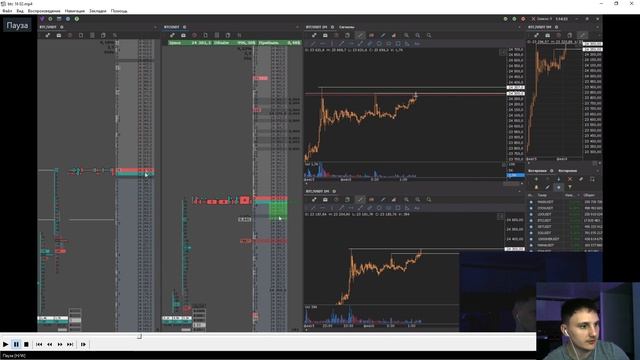Screen dimensions: 640x360
Task: Open settings gear on the lower chart tab
Action: [334, 191]
